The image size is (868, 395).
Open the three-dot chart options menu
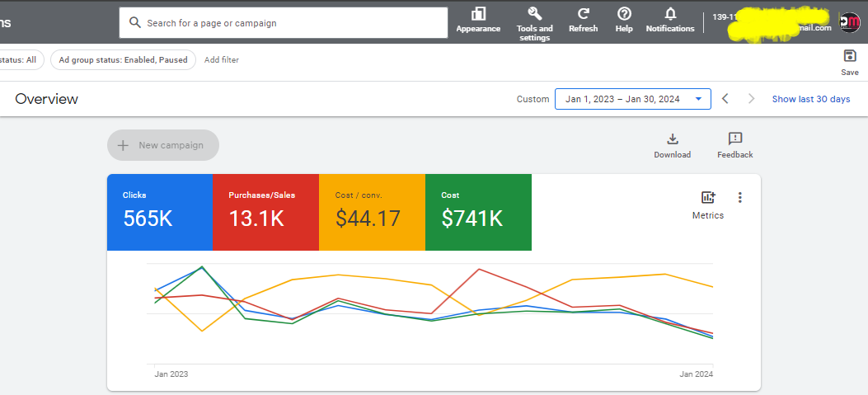point(740,198)
